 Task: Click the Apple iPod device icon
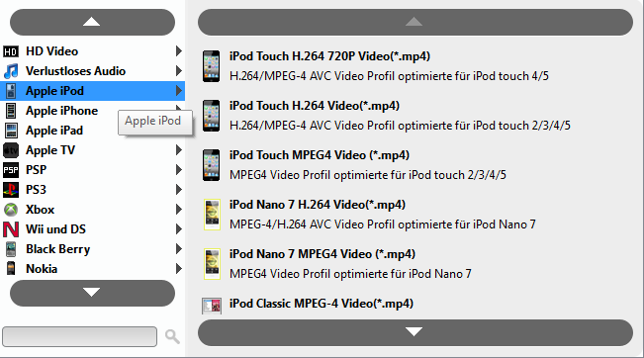11,91
